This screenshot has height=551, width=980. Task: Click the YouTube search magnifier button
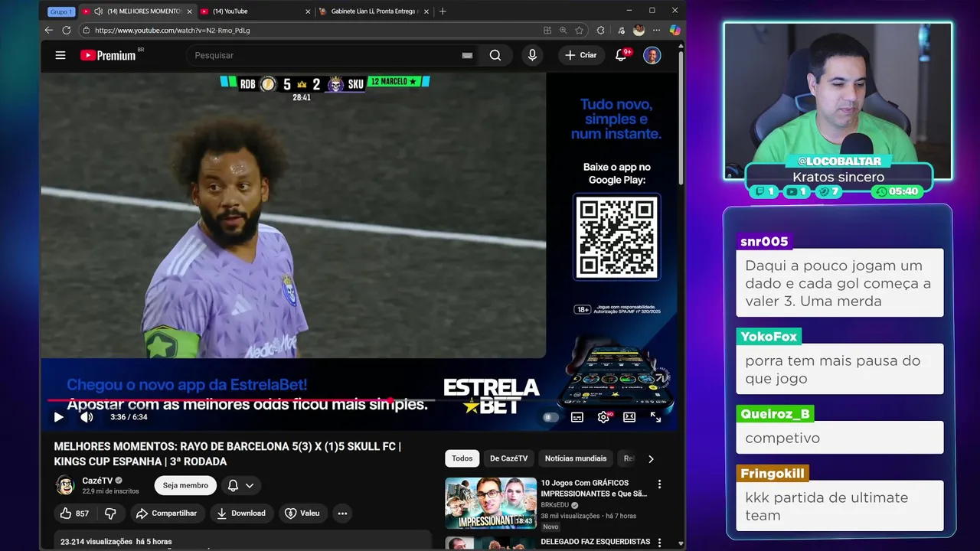pyautogui.click(x=495, y=55)
